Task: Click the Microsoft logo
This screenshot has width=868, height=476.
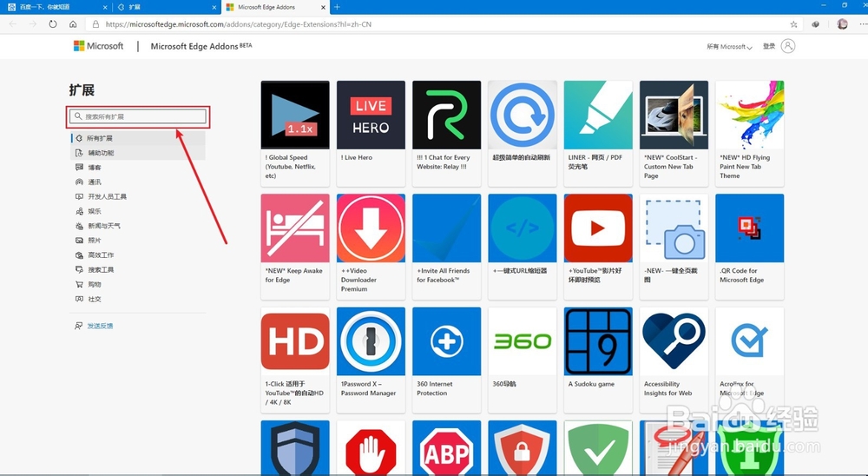Action: point(99,46)
